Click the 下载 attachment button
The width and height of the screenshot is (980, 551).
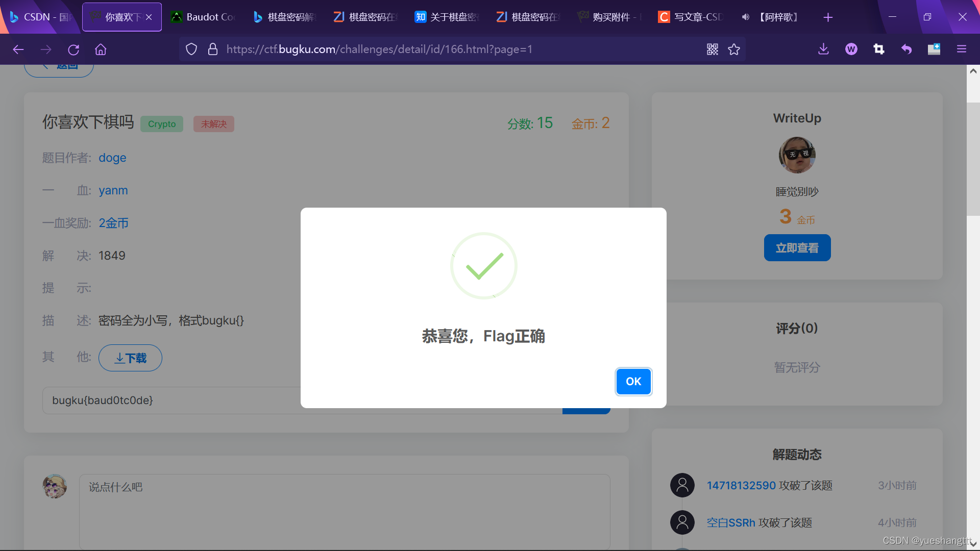[130, 358]
